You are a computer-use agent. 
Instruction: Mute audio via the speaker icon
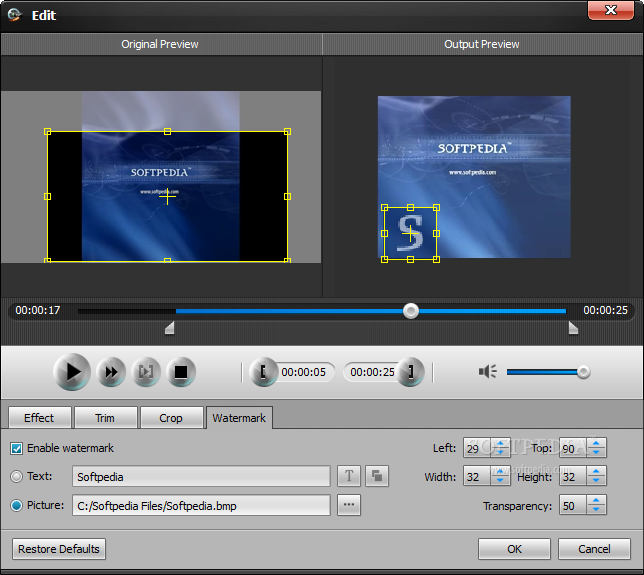pyautogui.click(x=488, y=372)
